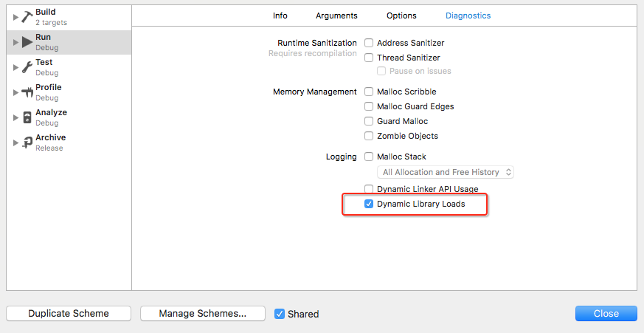Expand the Test disclosure triangle
The image size is (644, 333).
click(16, 67)
